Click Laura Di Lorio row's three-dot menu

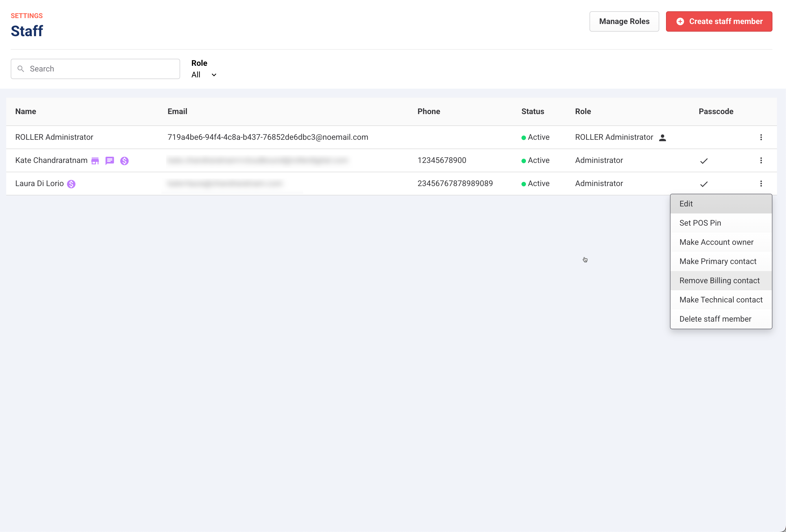click(x=761, y=184)
